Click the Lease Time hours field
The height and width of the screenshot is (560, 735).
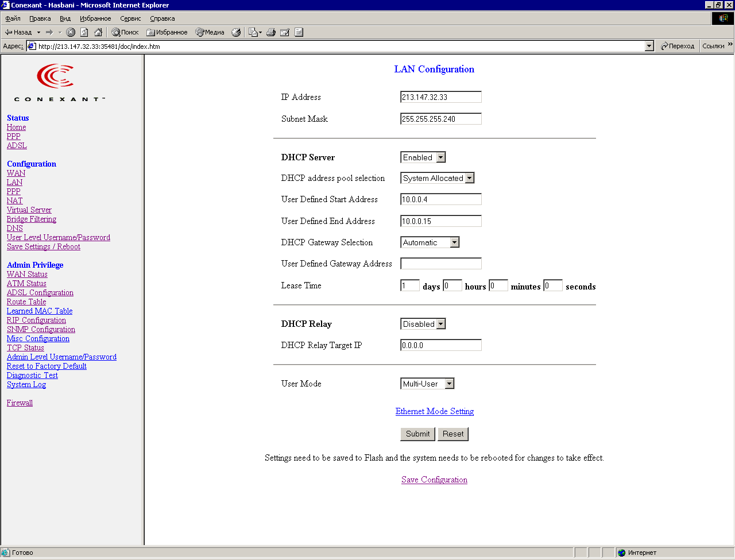pos(452,285)
